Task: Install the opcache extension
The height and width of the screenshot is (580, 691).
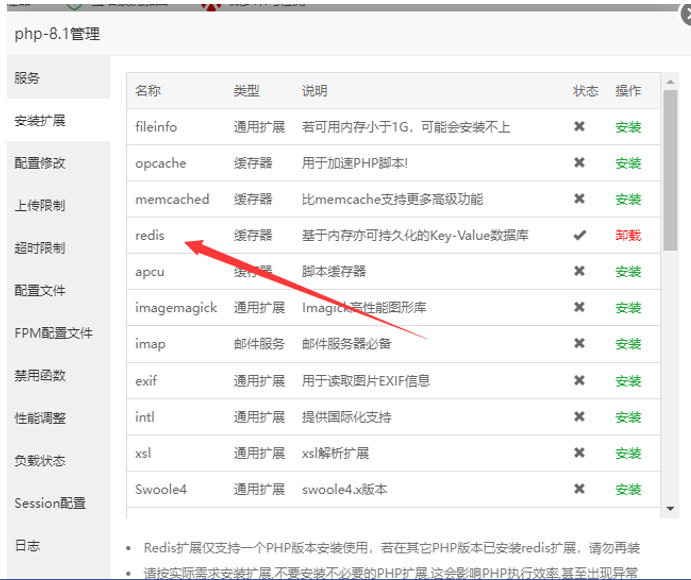Action: pos(628,163)
